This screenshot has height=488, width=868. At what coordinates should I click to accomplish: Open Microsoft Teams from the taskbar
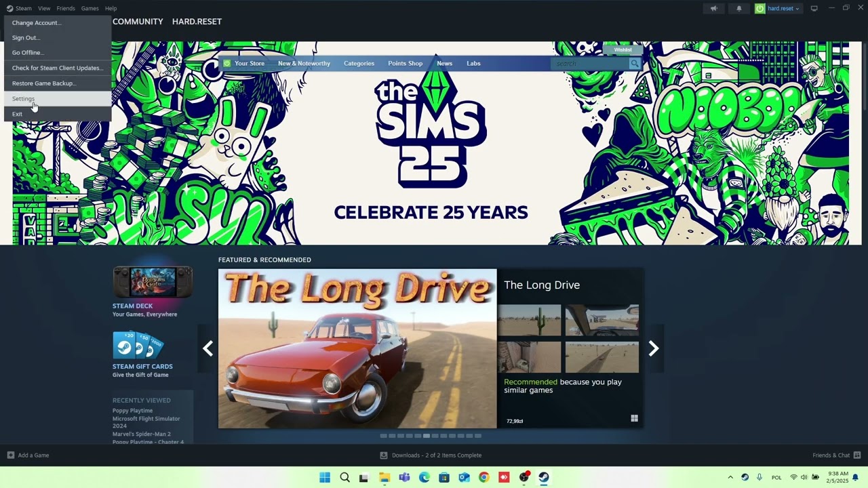pos(404,477)
